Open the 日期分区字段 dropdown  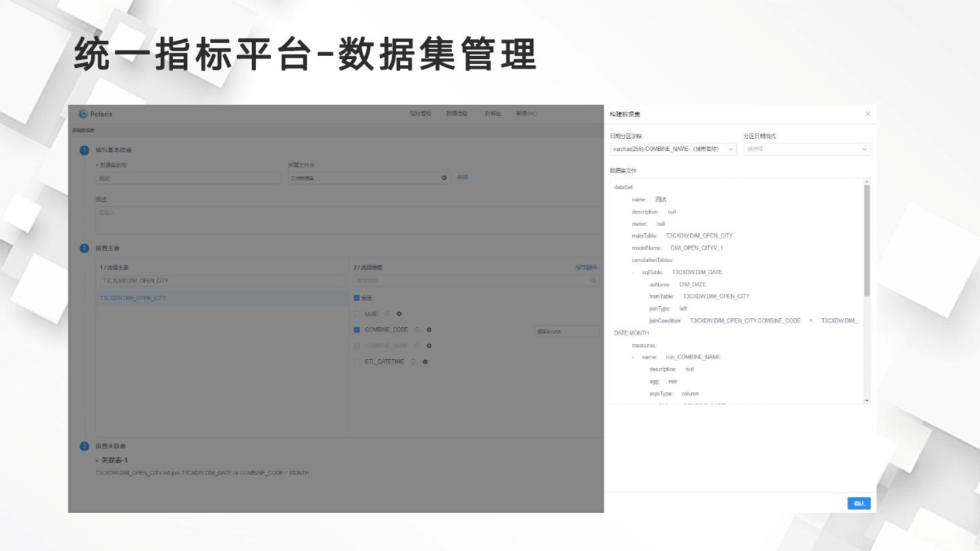(x=672, y=149)
